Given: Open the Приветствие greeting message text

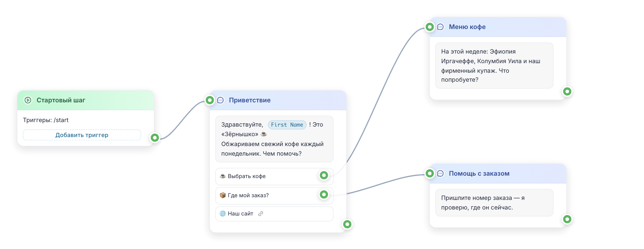Looking at the screenshot, I should tap(274, 139).
